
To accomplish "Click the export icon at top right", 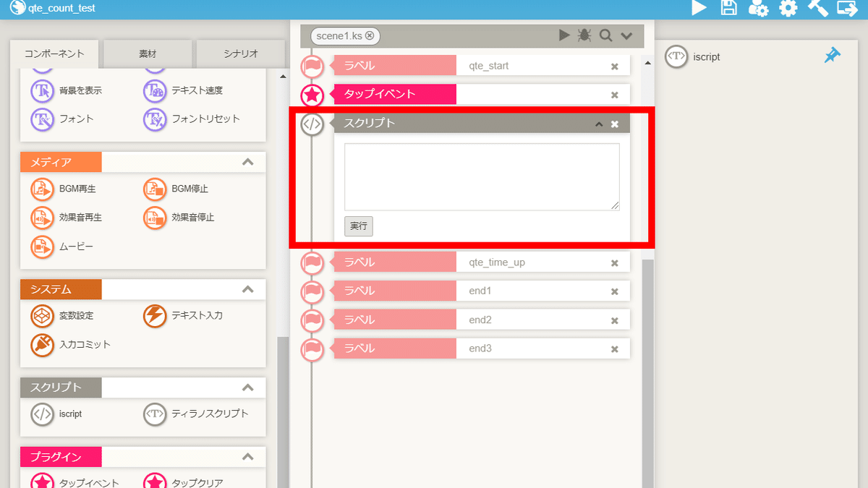I will click(847, 8).
